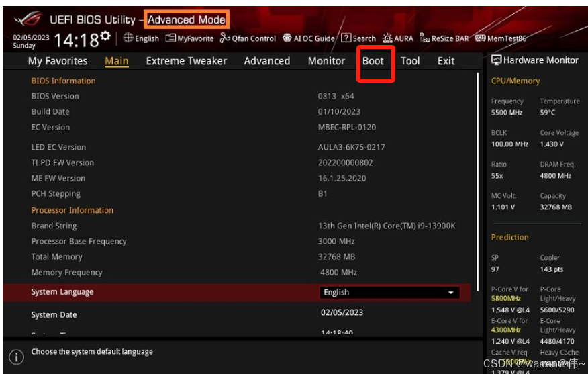Click the 5500 MHz frequency reading
Viewport: 588px width, 374px height.
[507, 113]
